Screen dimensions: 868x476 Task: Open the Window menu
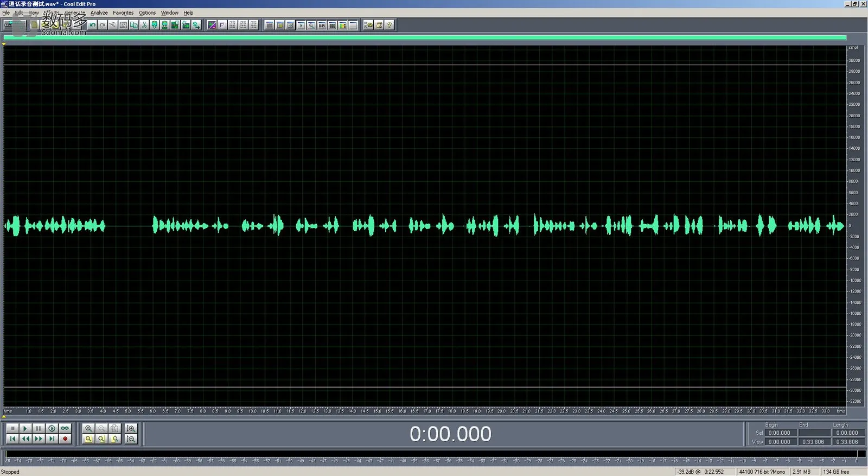[170, 12]
